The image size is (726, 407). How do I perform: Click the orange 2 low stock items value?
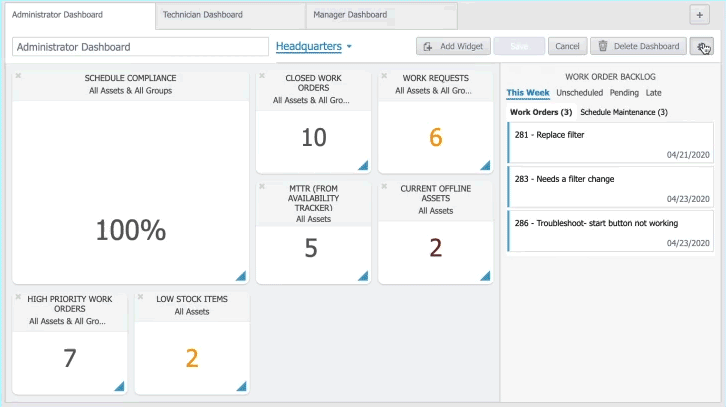192,358
